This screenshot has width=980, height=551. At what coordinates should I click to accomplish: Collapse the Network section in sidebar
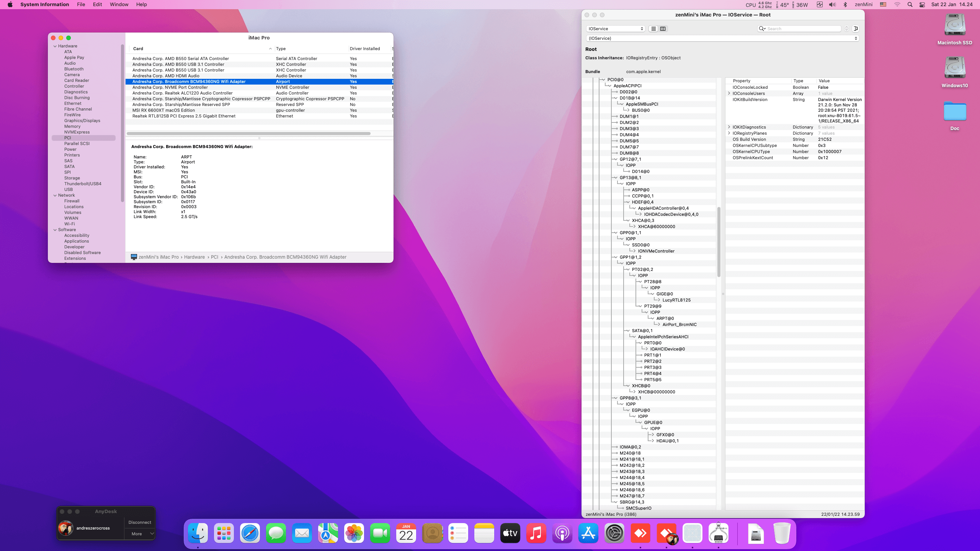55,196
